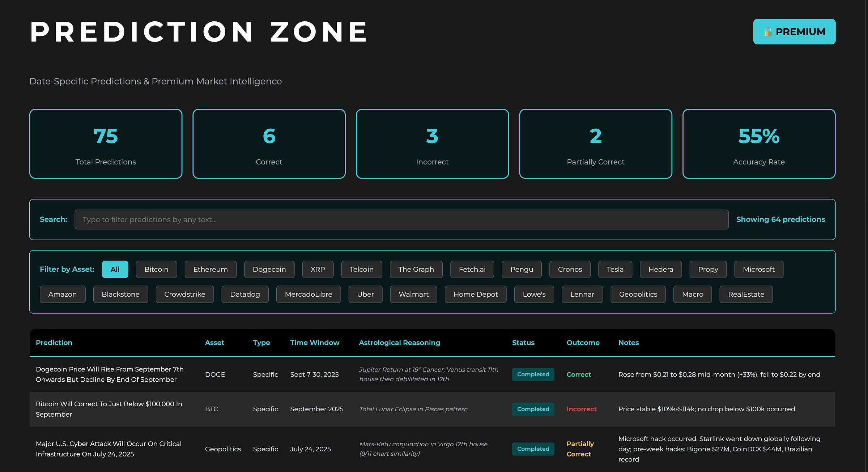Select the Bitcoin correction prediction row
The height and width of the screenshot is (472, 868).
(x=109, y=409)
